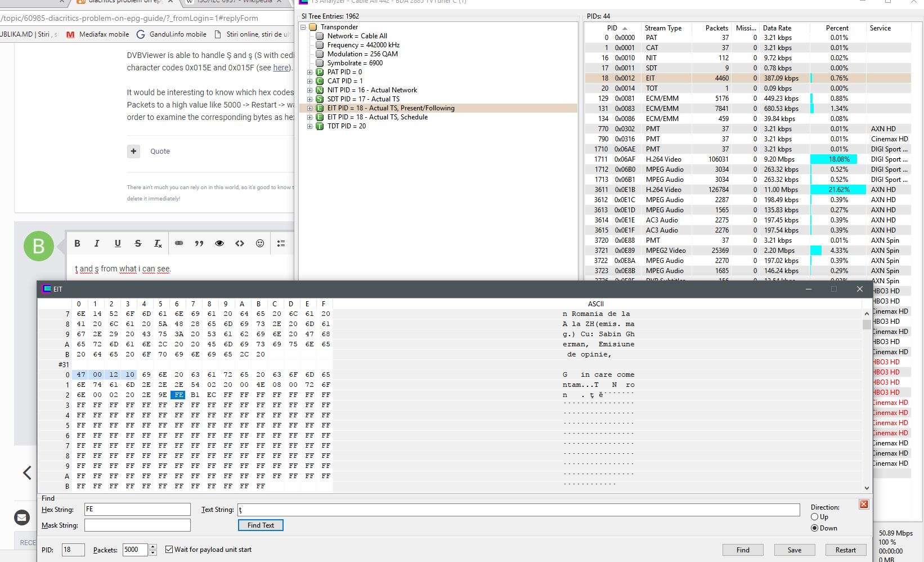Click the Restart button
The image size is (924, 562).
[x=845, y=550]
